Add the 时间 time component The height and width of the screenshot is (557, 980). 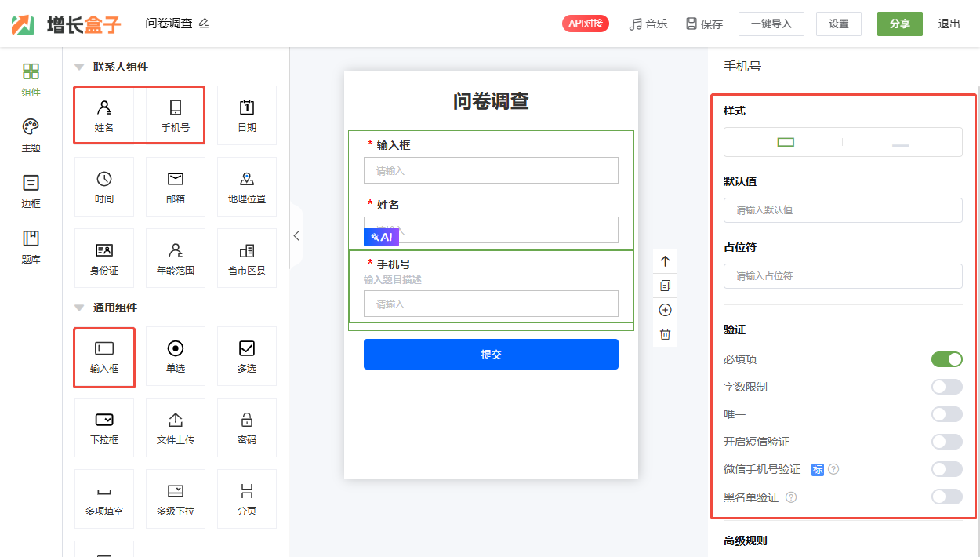tap(104, 187)
